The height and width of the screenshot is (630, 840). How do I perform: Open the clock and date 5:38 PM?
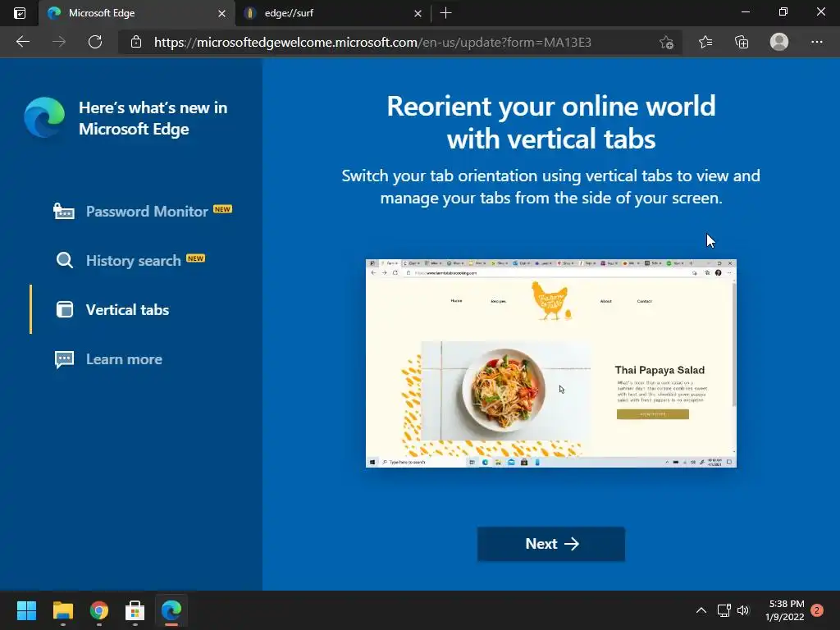(x=784, y=610)
